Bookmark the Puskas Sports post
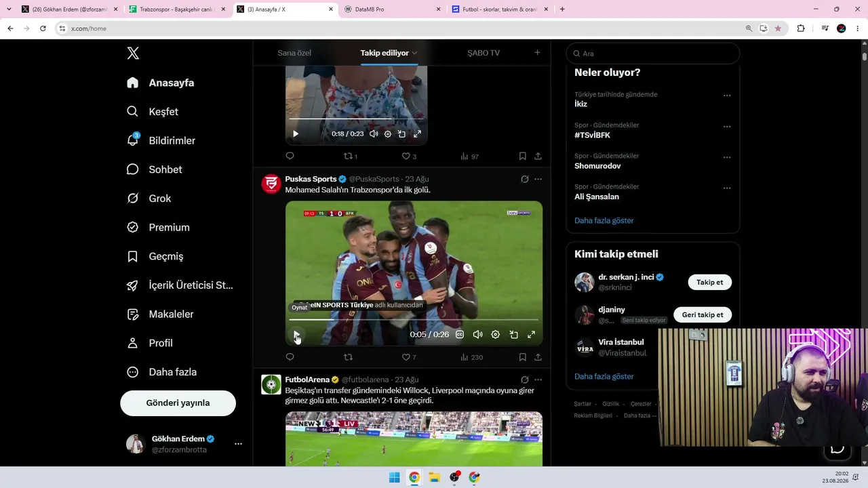Image resolution: width=868 pixels, height=488 pixels. coord(523,357)
